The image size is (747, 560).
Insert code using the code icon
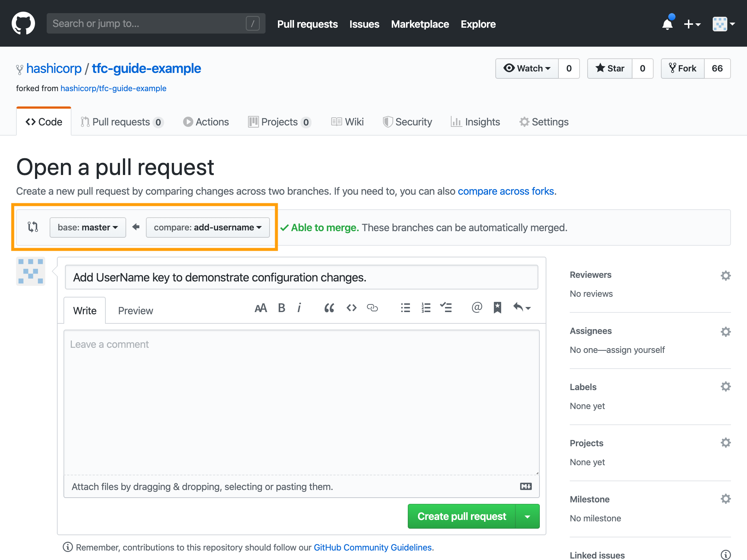351,308
